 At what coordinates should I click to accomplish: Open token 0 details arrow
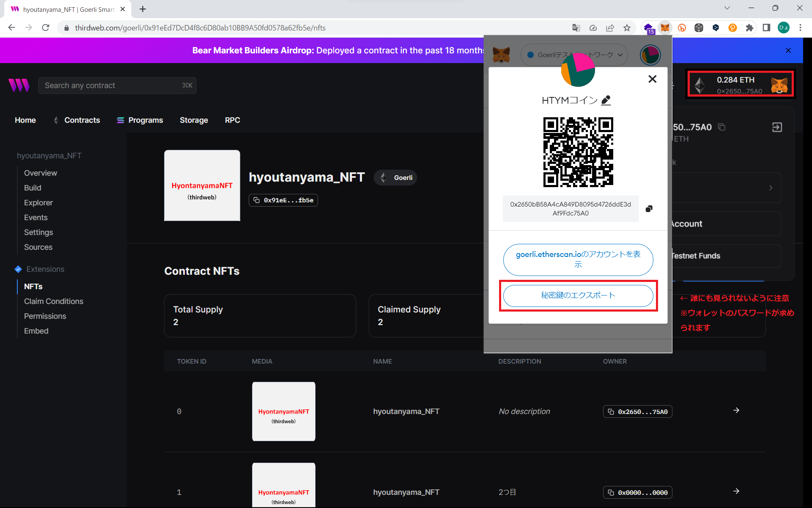(x=736, y=411)
